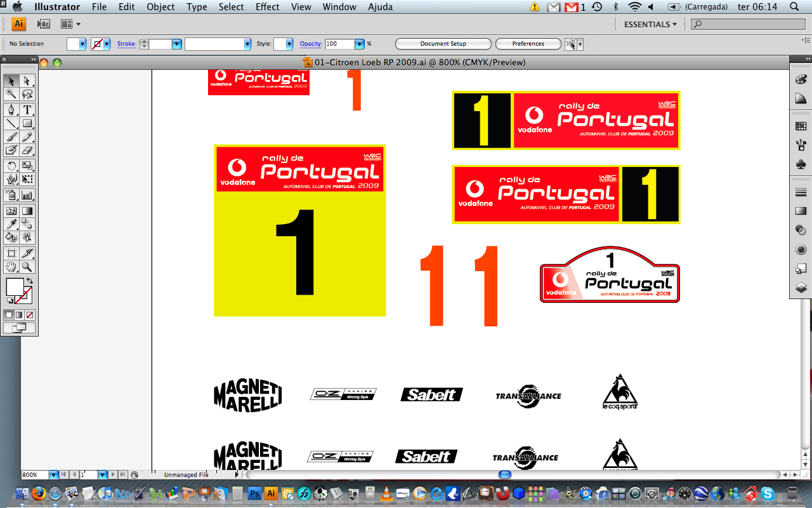Pick the Paintbrush tool
812x508 pixels.
(11, 137)
